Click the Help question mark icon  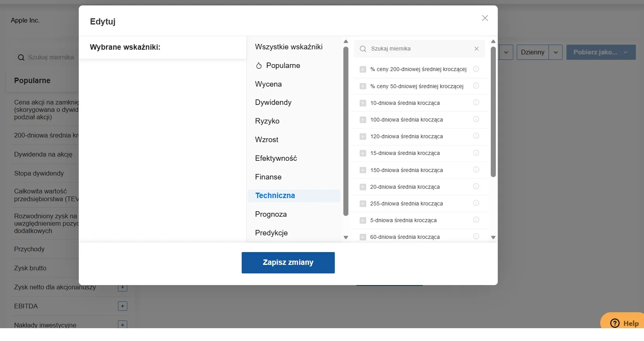[x=615, y=323]
